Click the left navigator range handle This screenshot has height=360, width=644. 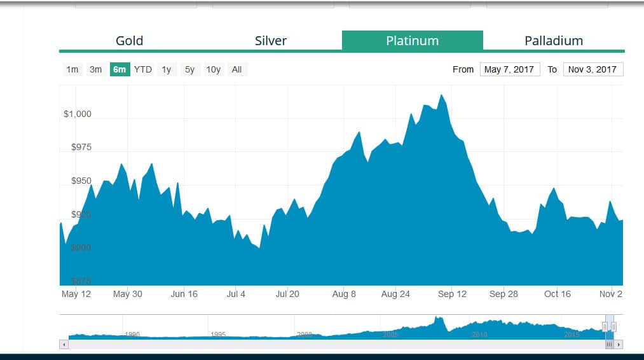605,327
